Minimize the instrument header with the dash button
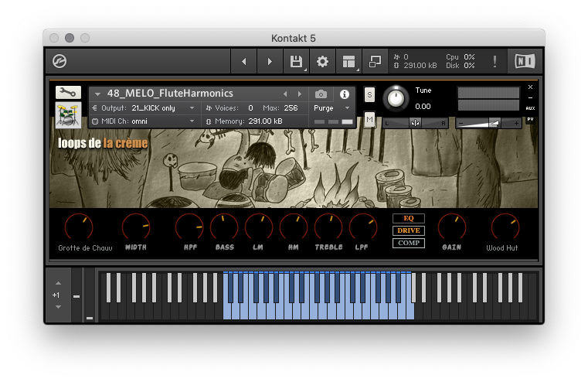 530,97
